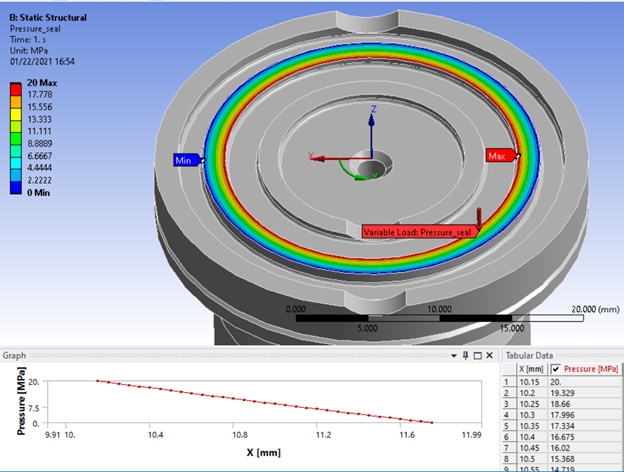The height and width of the screenshot is (472, 624).
Task: Click the red 20 Max legend color band
Action: (x=16, y=90)
